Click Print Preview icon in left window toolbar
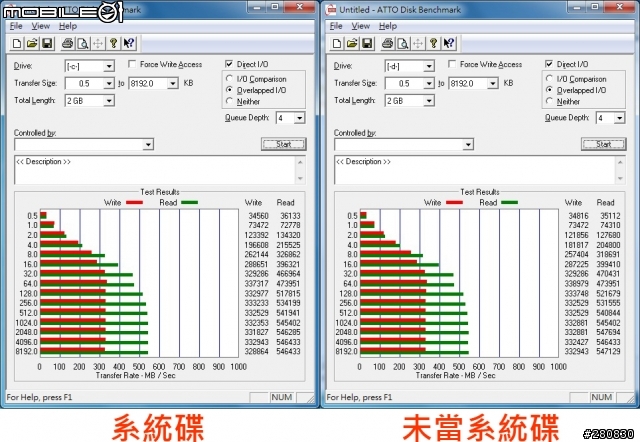The height and width of the screenshot is (442, 640). click(83, 43)
